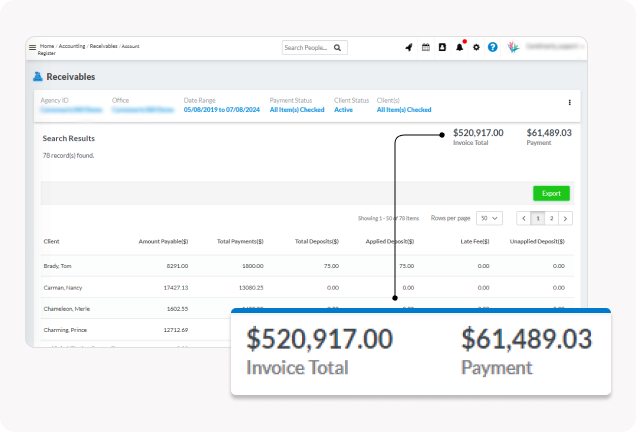Click total payments 13080.25 cell
The width and height of the screenshot is (636, 432).
click(x=251, y=288)
